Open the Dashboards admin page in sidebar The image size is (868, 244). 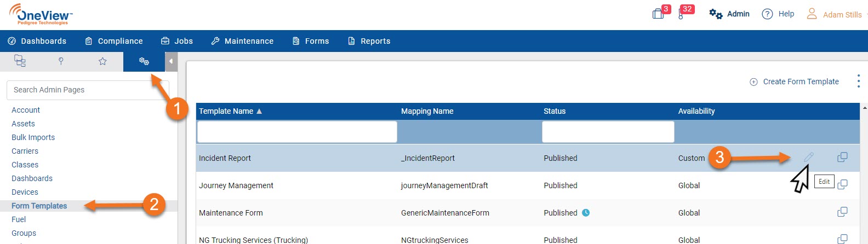[32, 178]
